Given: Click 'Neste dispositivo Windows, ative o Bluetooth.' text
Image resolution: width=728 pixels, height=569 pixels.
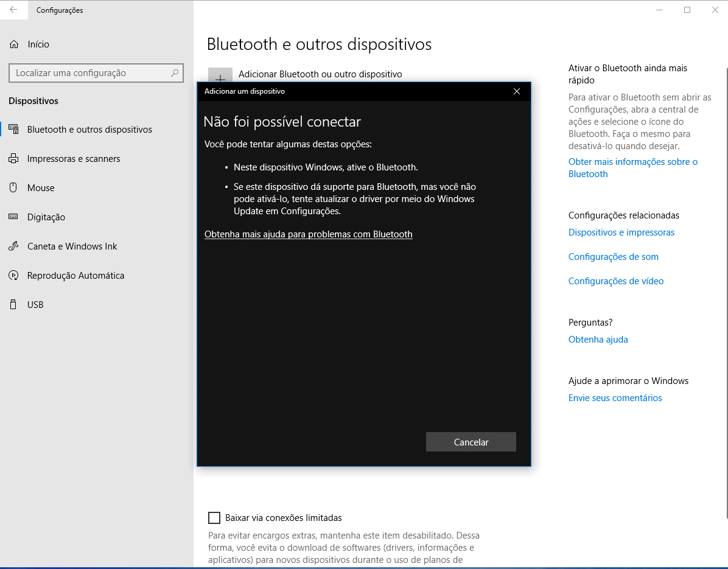Looking at the screenshot, I should click(x=326, y=167).
